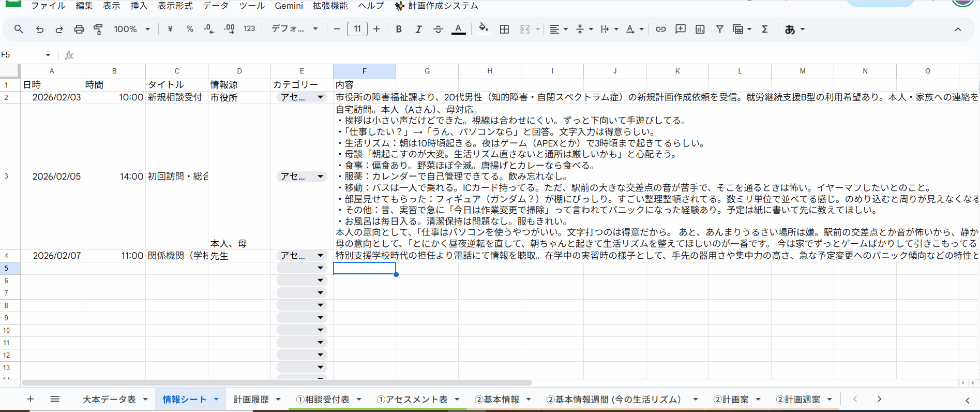Image resolution: width=980 pixels, height=412 pixels.
Task: Open the 拡張機能 menu
Action: 330,6
